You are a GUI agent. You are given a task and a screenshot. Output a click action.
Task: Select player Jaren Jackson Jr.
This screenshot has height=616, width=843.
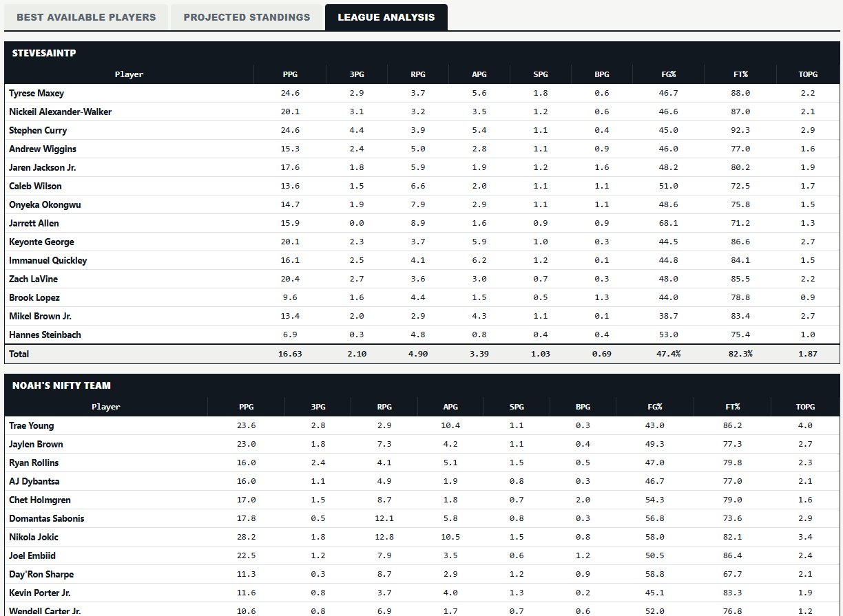(43, 167)
